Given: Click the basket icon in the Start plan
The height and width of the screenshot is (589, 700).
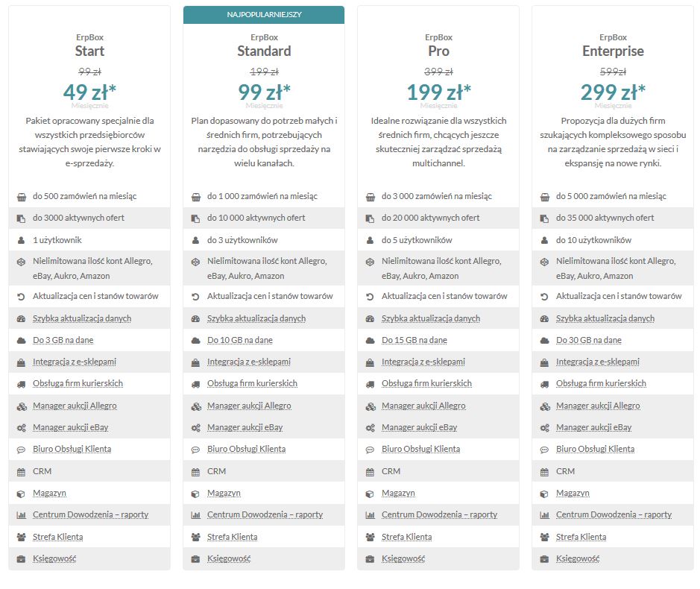Looking at the screenshot, I should point(22,197).
